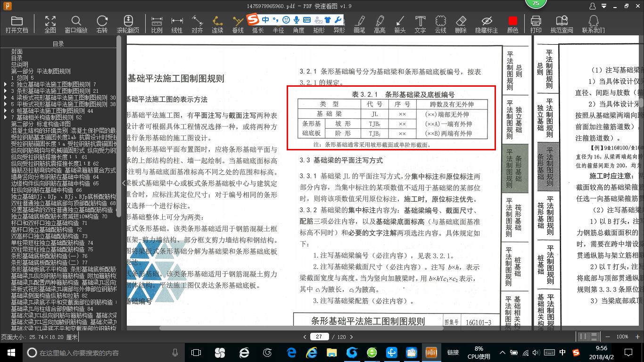
Task: Select the 线性 linear measure tool
Action: click(177, 25)
